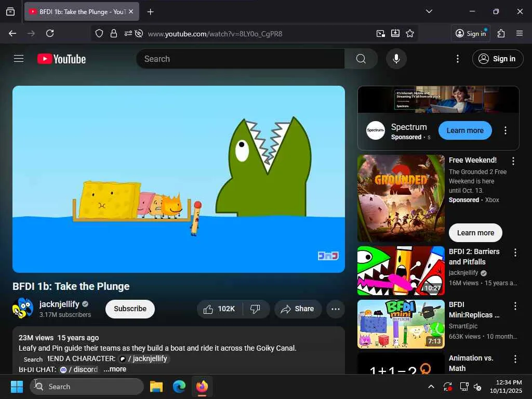Click the YouTube Sign in button
The image size is (532, 399).
click(x=497, y=59)
